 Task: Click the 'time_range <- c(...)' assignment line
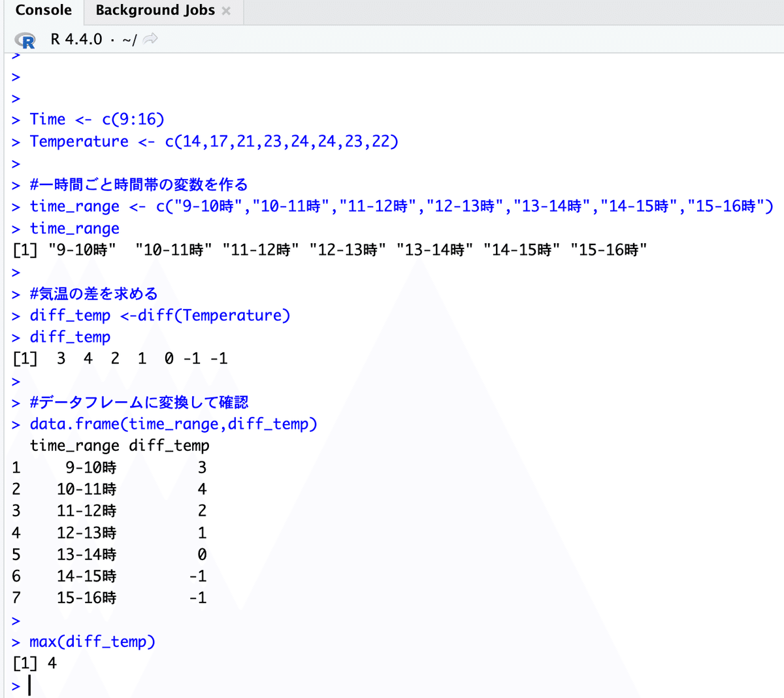tap(401, 207)
